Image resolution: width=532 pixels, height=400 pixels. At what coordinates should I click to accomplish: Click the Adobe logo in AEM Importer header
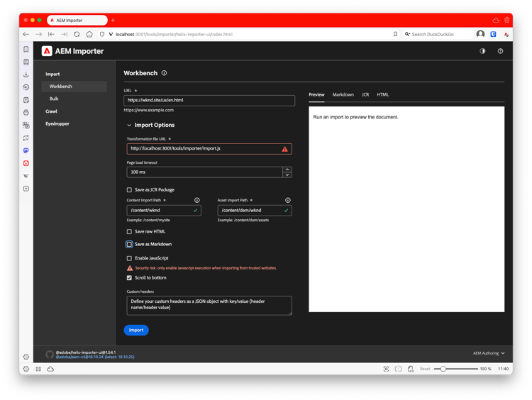coord(47,51)
